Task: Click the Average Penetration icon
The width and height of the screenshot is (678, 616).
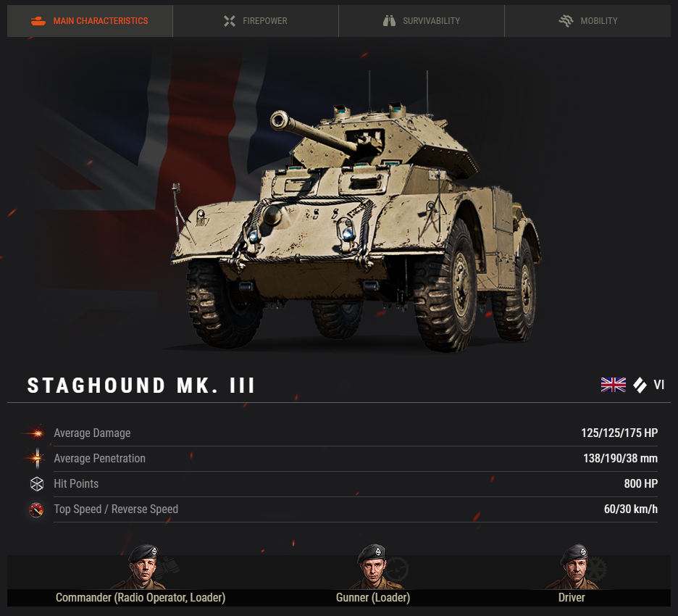Action: coord(37,458)
